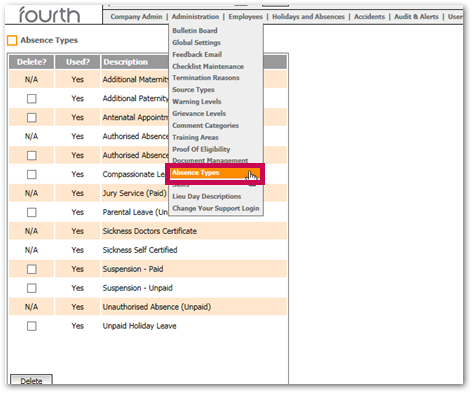Click the Absence Types page heading
This screenshot has height=393, width=472.
[49, 40]
